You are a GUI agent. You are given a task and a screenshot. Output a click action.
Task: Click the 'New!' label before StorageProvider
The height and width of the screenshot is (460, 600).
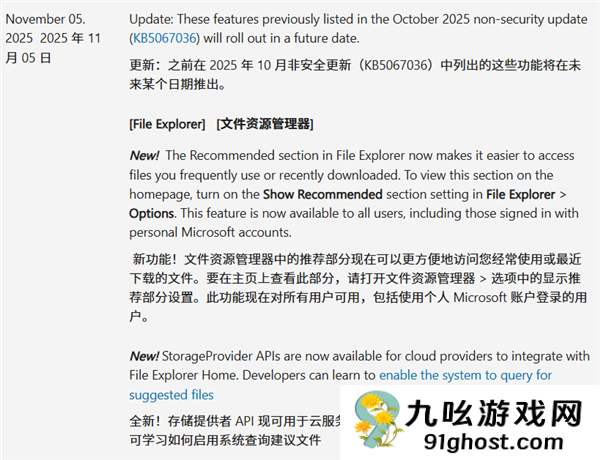click(x=145, y=356)
